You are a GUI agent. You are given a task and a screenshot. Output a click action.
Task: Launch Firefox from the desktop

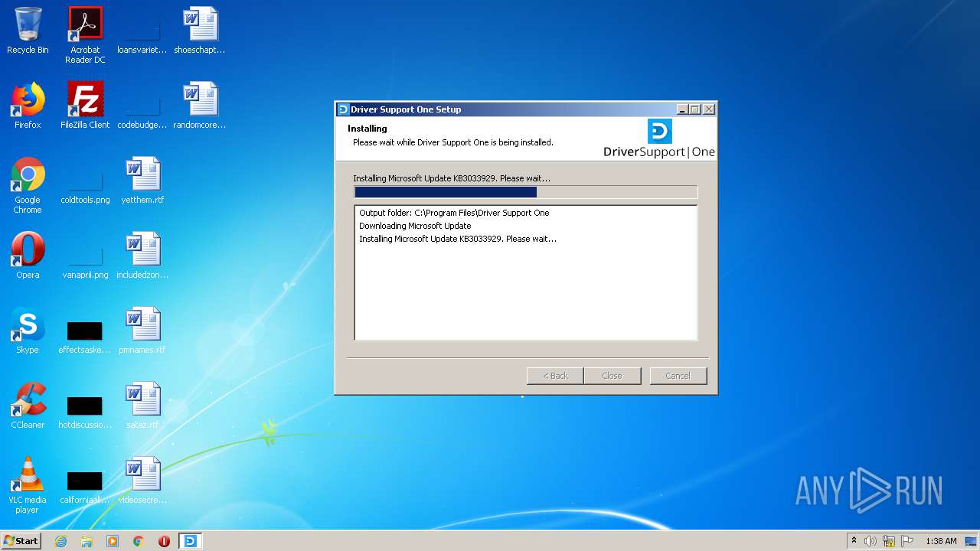tap(28, 106)
